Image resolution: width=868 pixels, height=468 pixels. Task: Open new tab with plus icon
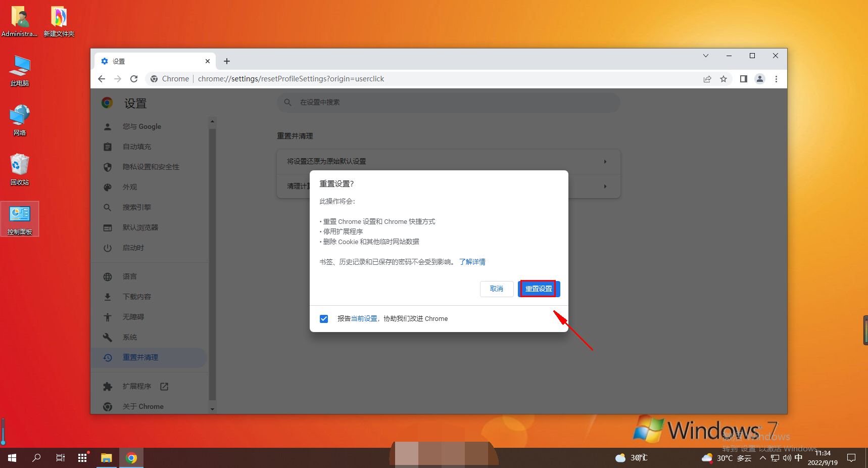(x=227, y=61)
